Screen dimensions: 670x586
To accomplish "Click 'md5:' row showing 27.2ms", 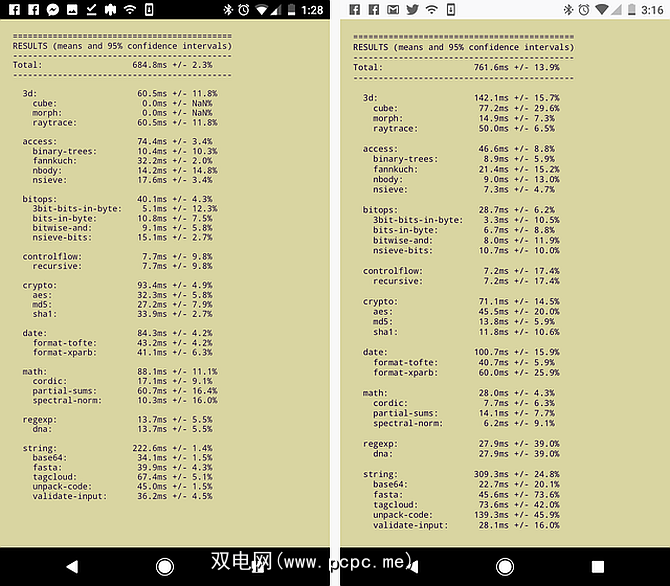I will click(x=123, y=304).
